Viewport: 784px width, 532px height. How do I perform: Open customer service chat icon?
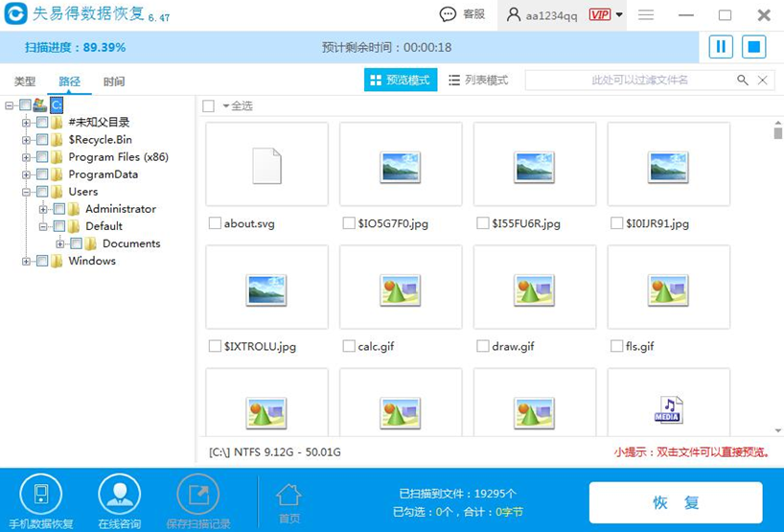coord(448,14)
